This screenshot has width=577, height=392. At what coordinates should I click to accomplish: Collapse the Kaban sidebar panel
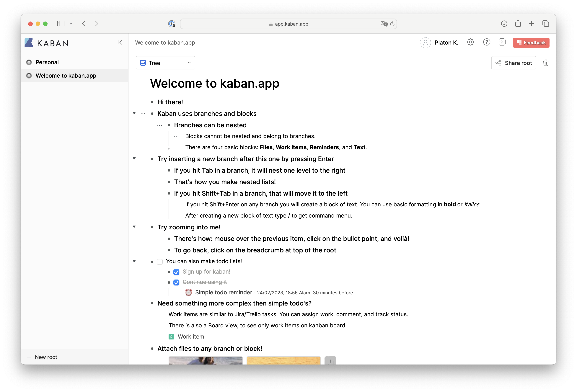tap(120, 43)
